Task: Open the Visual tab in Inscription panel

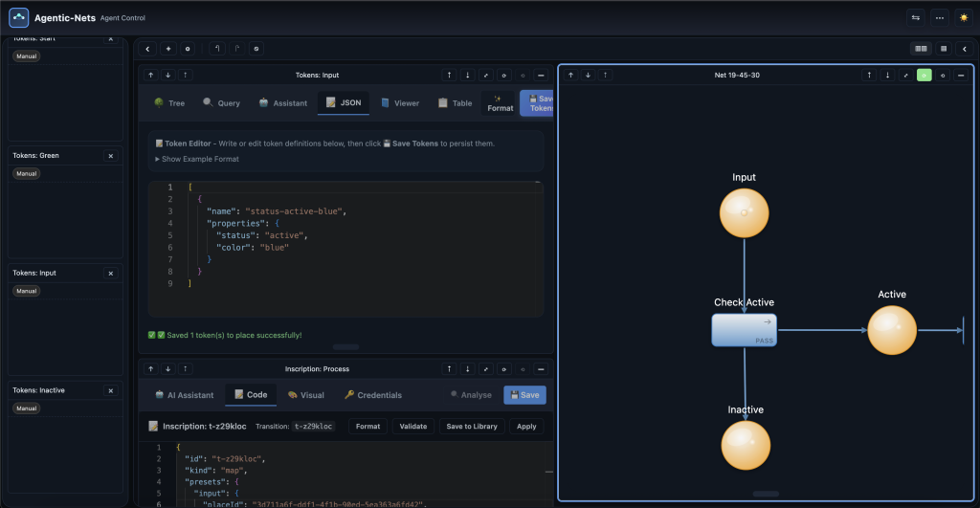Action: [305, 395]
